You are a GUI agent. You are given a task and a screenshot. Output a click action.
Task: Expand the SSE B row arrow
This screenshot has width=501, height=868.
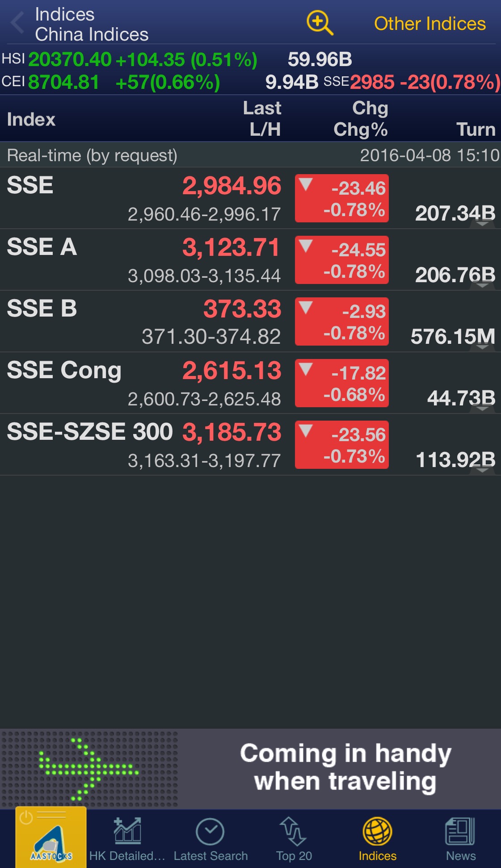(482, 346)
